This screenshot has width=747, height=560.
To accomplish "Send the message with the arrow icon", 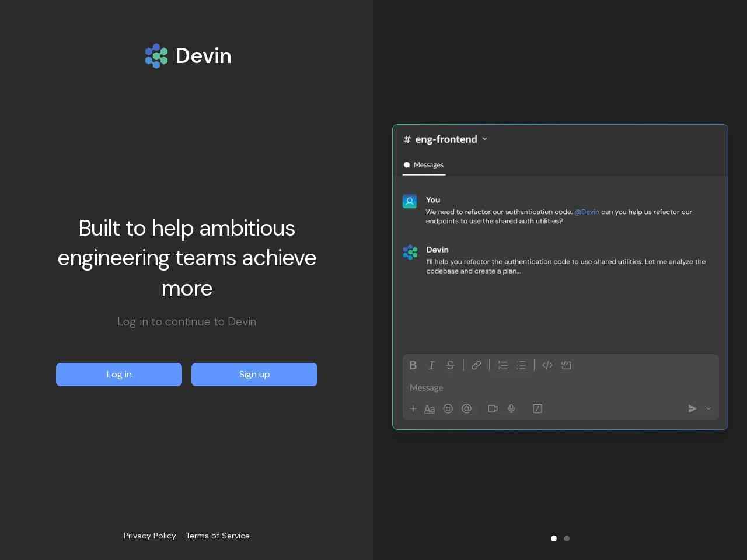I will [692, 408].
